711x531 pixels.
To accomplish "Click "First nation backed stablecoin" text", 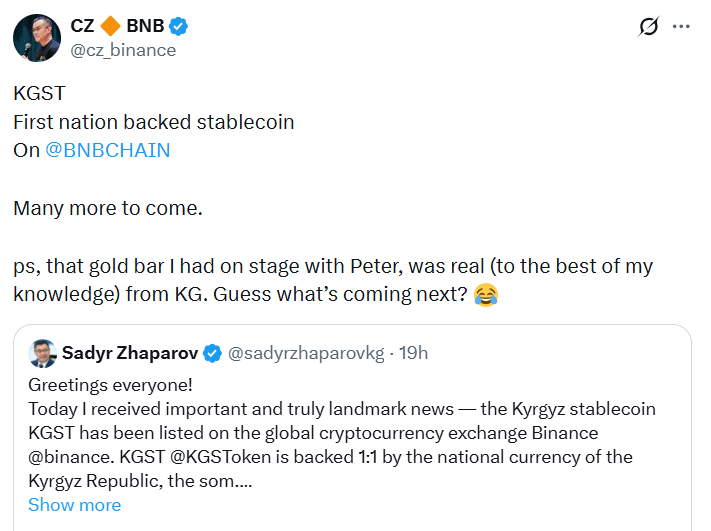I will coord(153,122).
